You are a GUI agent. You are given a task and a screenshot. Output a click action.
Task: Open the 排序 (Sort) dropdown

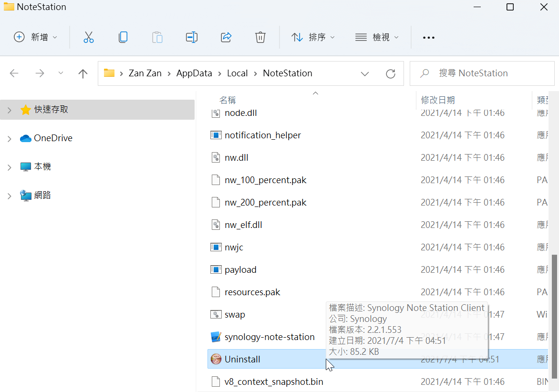(313, 37)
